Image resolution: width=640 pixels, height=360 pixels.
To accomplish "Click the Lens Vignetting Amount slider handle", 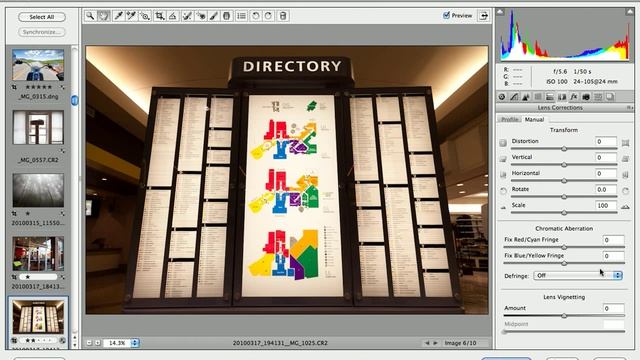I will pos(564,316).
